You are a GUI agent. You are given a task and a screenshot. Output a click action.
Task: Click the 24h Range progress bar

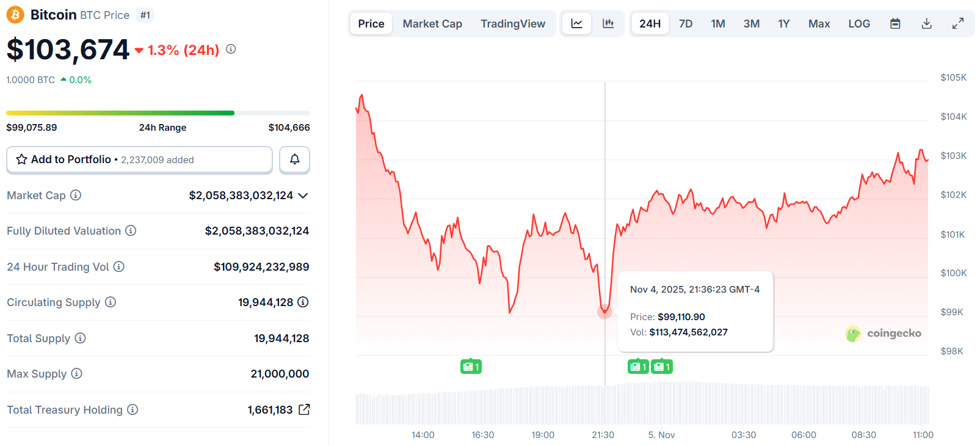tap(158, 113)
